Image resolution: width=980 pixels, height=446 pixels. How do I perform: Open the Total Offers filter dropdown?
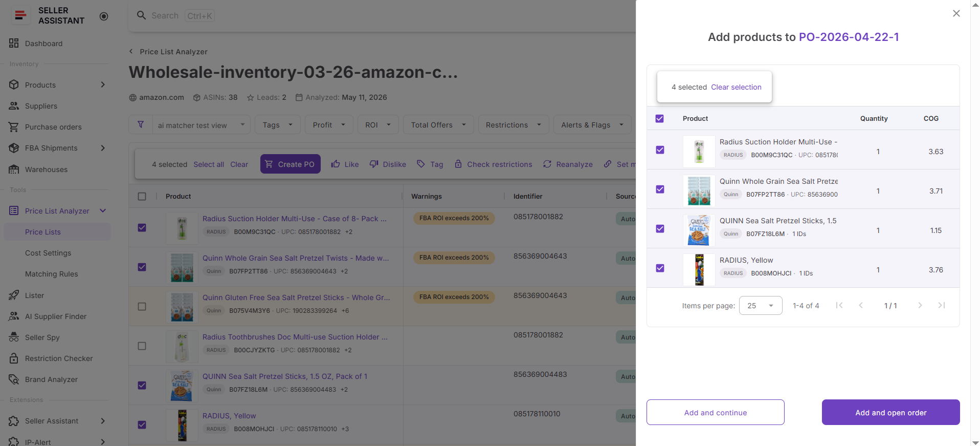[x=438, y=125]
